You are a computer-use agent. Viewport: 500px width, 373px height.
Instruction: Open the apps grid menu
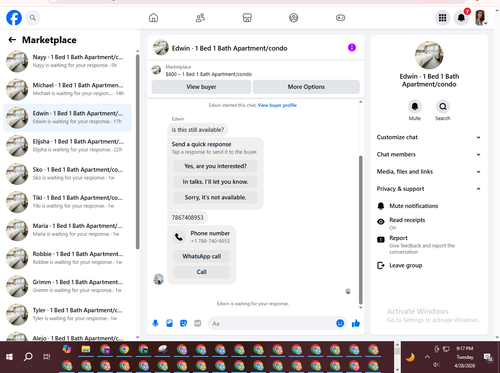[442, 18]
